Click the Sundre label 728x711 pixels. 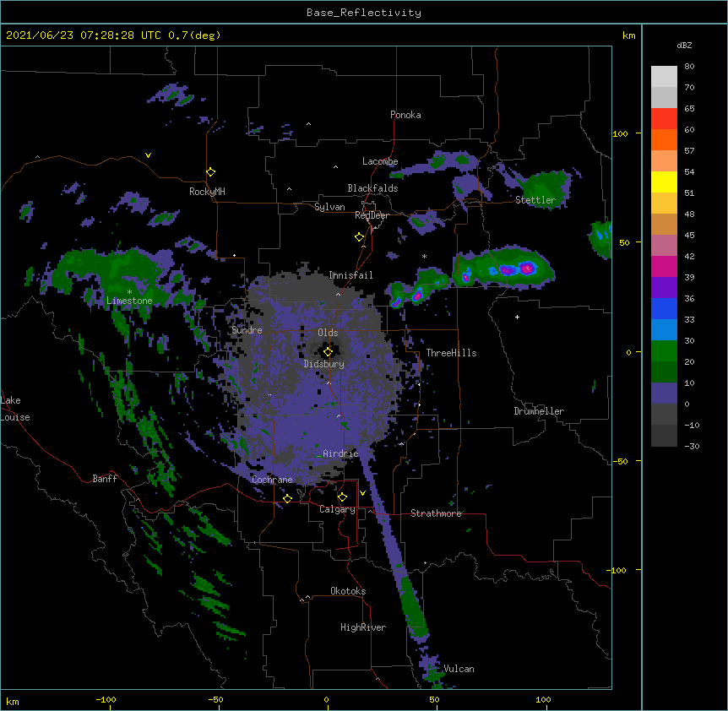tap(247, 330)
